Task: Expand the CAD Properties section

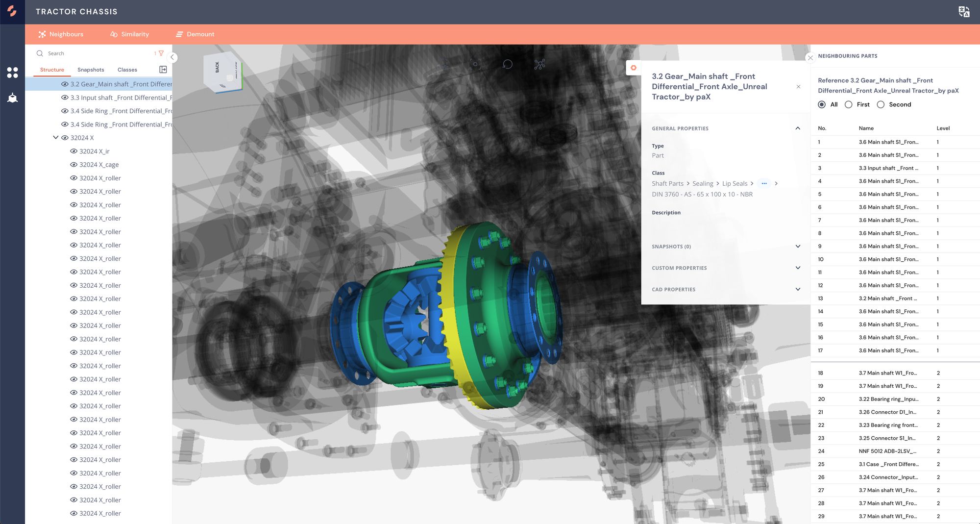Action: tap(798, 289)
